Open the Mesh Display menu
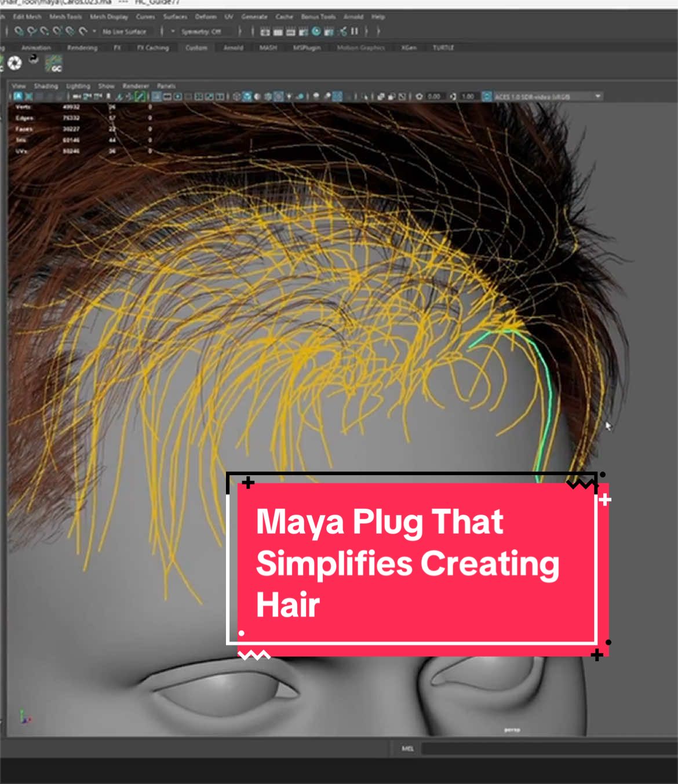678x784 pixels. click(109, 17)
